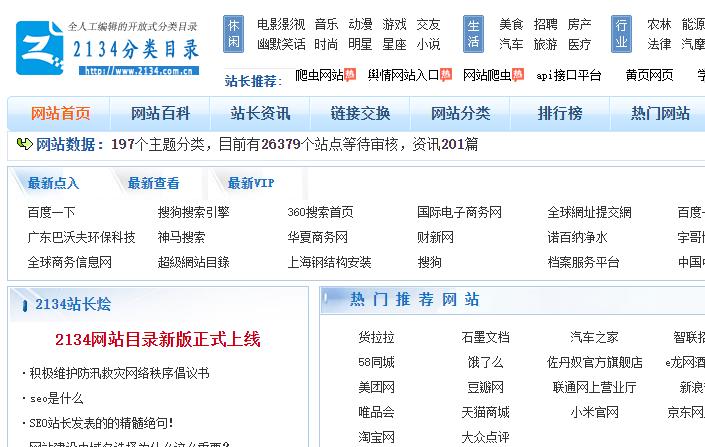Screen dimensions: 705x447
Task: Open the 医疗 category link
Action: 579,44
